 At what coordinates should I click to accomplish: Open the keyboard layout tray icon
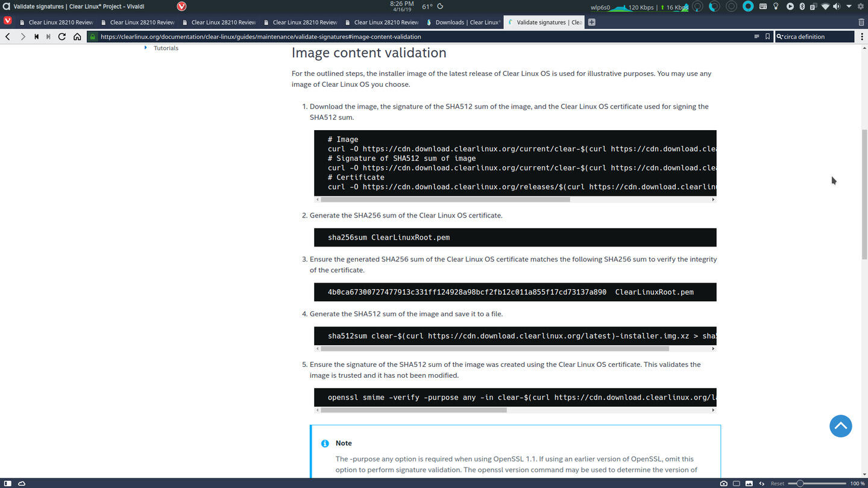[x=763, y=6]
